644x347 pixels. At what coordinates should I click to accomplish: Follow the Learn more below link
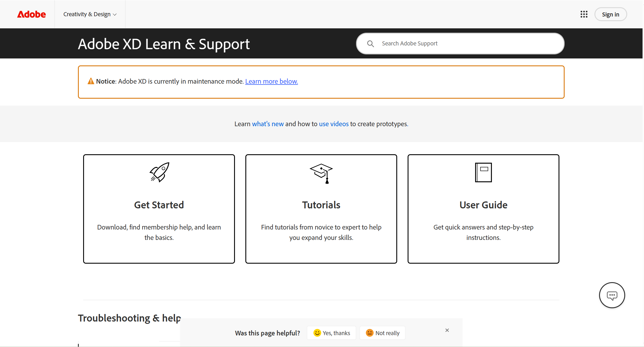271,81
